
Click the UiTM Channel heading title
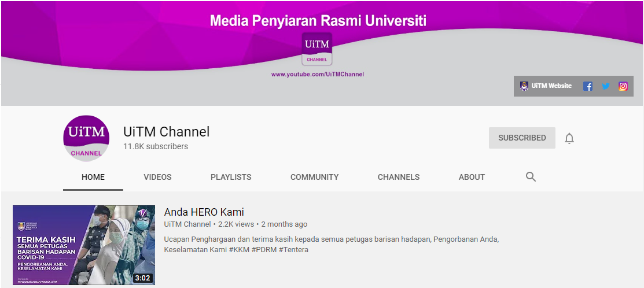[166, 132]
